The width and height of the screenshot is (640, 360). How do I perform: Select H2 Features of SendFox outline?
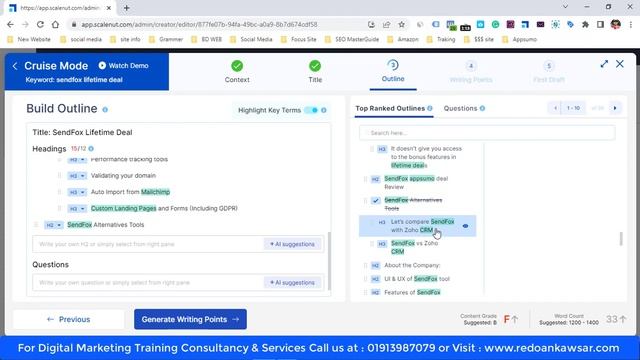coord(412,292)
